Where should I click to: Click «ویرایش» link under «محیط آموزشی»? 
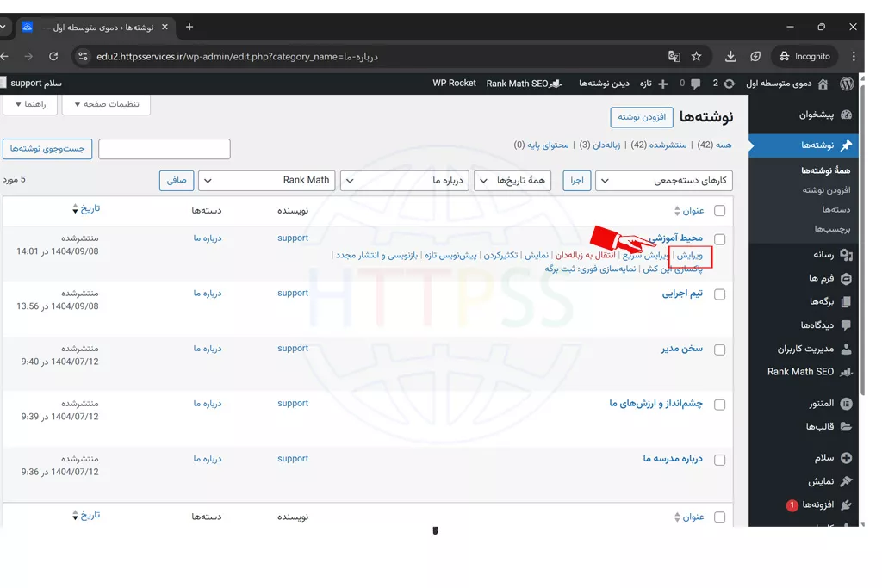click(x=690, y=256)
